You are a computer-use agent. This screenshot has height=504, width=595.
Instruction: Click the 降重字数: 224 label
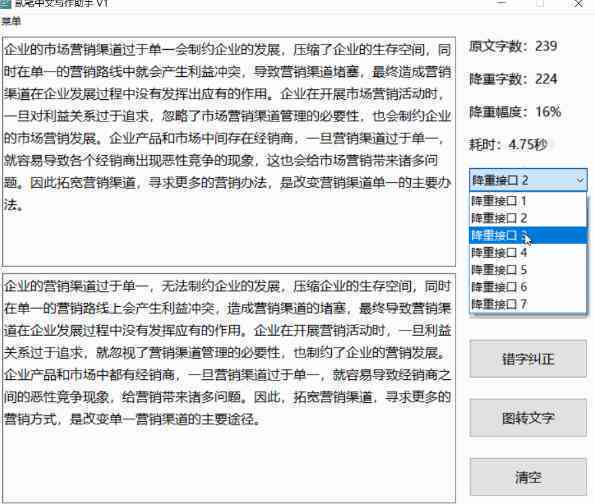[513, 79]
